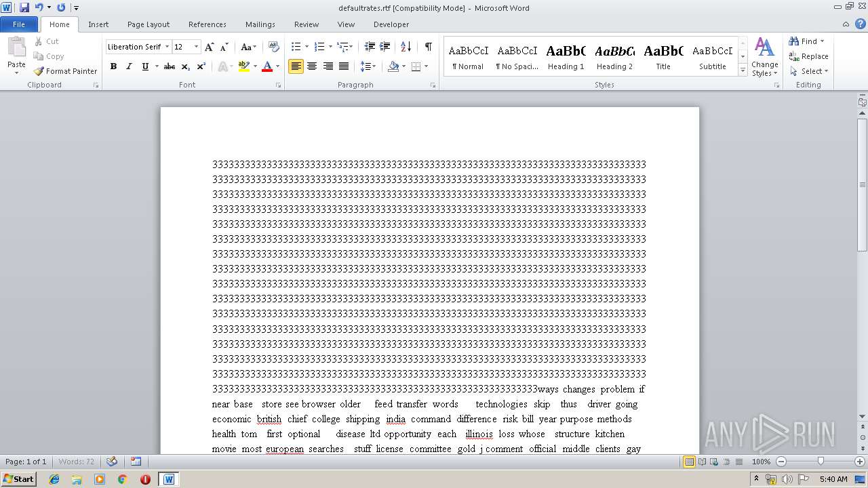868x488 pixels.
Task: Switch to the Page Layout tab
Action: 149,24
